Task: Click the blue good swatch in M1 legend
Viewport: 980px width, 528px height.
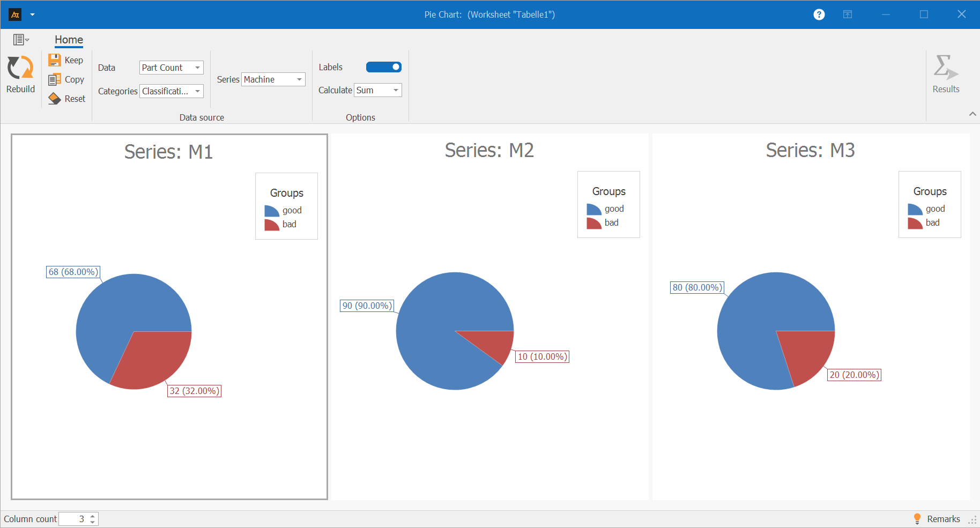Action: pos(272,211)
